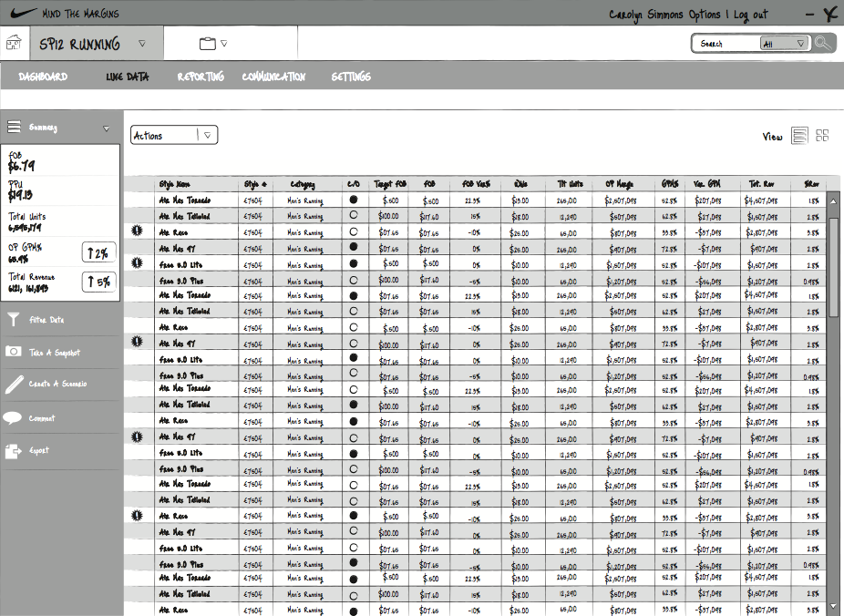844x616 pixels.
Task: Click the Take A Snapshot camera icon
Action: (14, 352)
